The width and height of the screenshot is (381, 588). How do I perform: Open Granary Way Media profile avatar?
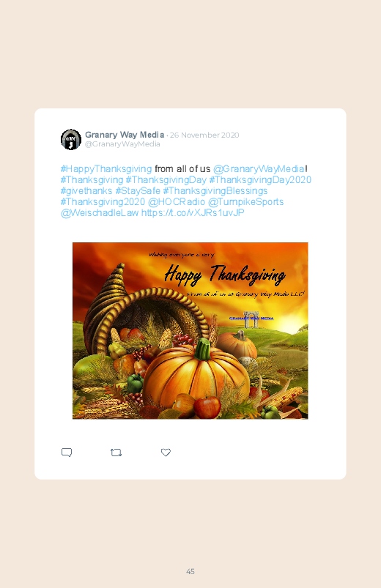tap(71, 140)
